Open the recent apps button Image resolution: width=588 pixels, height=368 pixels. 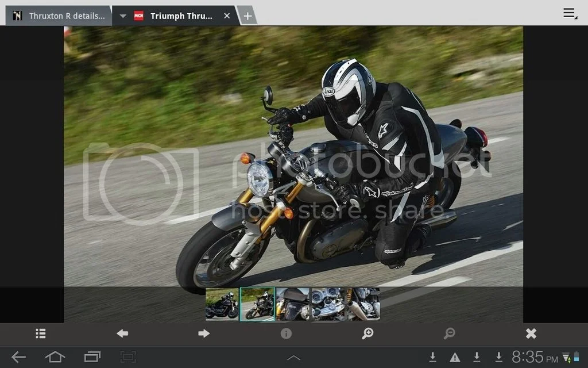(92, 357)
